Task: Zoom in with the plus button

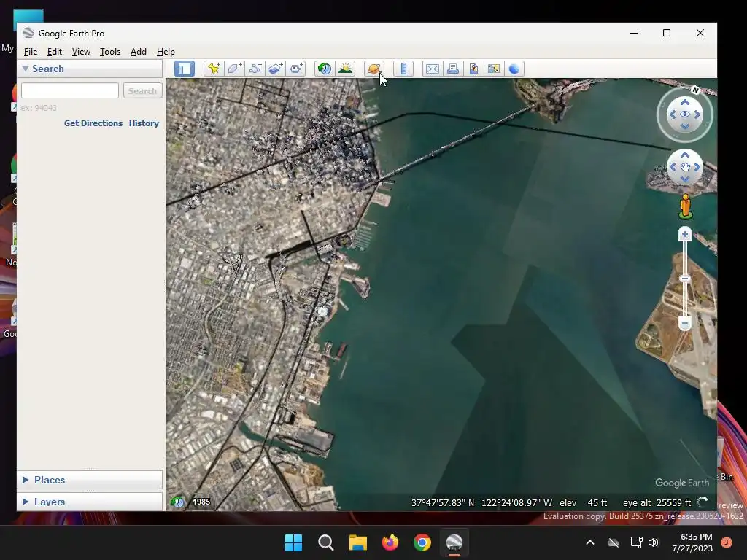Action: pos(684,234)
